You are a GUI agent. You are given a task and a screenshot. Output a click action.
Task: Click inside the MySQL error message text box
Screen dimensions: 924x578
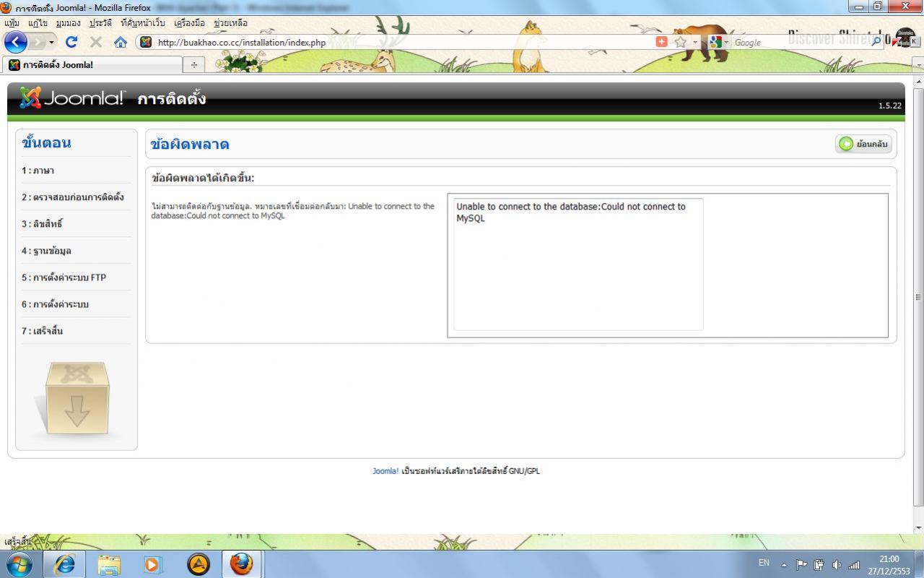click(x=578, y=264)
